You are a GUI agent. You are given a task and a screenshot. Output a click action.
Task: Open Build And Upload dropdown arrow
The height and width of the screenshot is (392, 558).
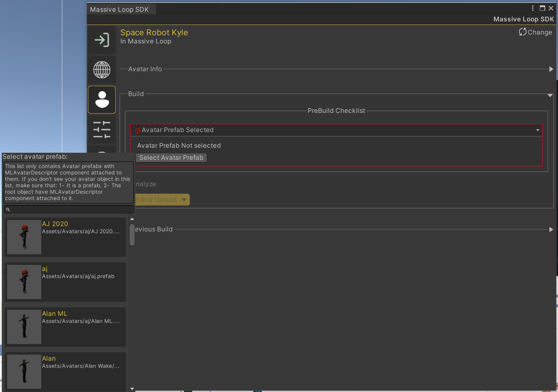(x=184, y=200)
